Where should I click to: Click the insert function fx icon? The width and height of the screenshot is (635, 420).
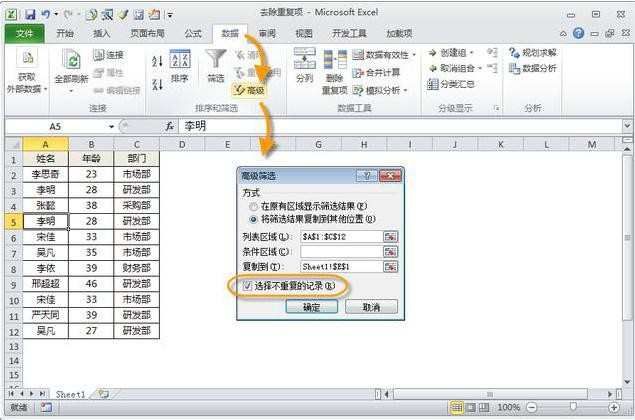click(x=169, y=126)
